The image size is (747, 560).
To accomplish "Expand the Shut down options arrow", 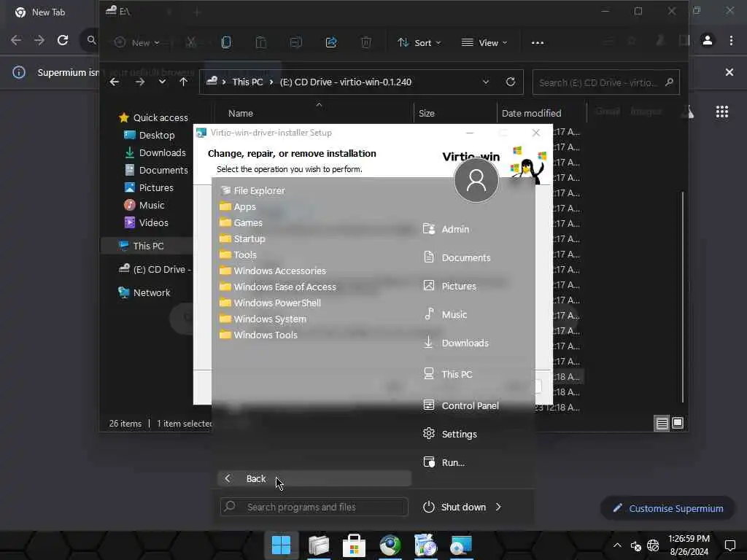I will (498, 507).
